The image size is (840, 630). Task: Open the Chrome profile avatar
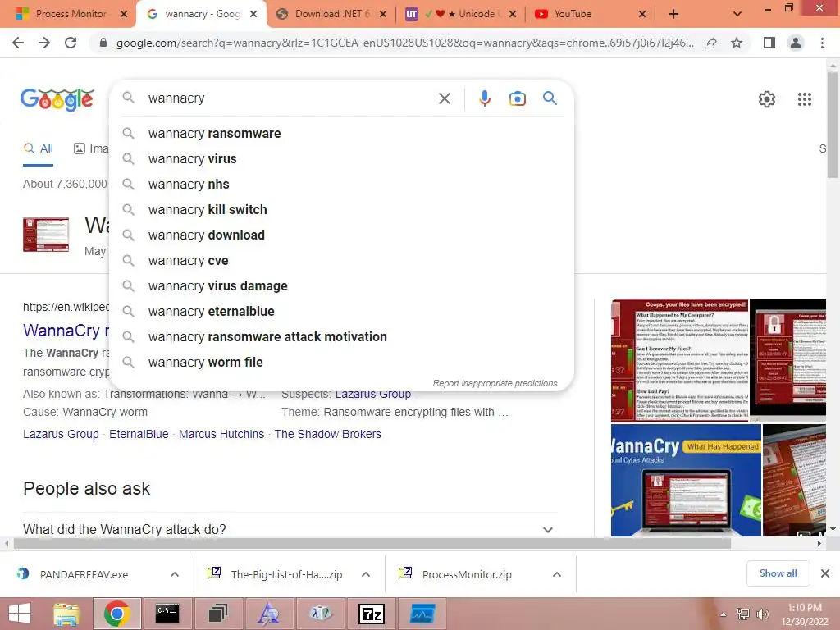coord(796,43)
